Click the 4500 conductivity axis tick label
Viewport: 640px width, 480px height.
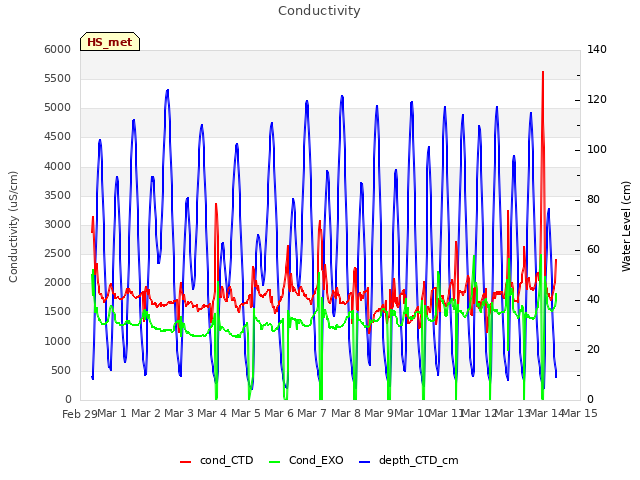tap(58, 137)
